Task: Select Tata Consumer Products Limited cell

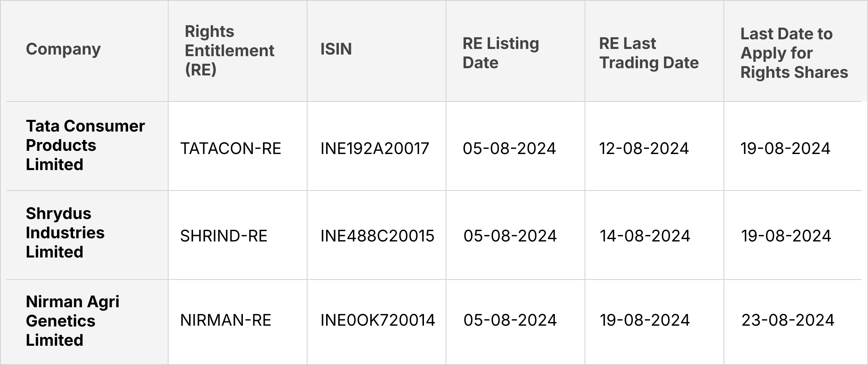Action: (85, 145)
